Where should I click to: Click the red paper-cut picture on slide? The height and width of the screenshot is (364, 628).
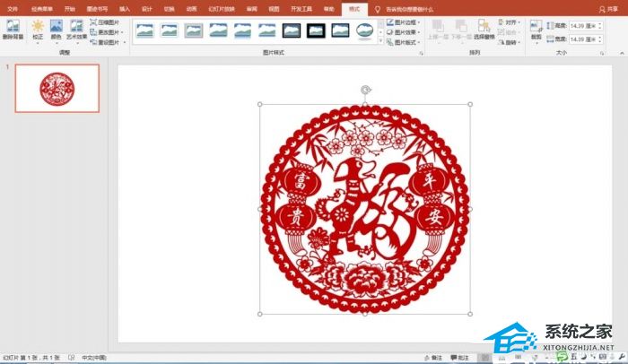(365, 209)
